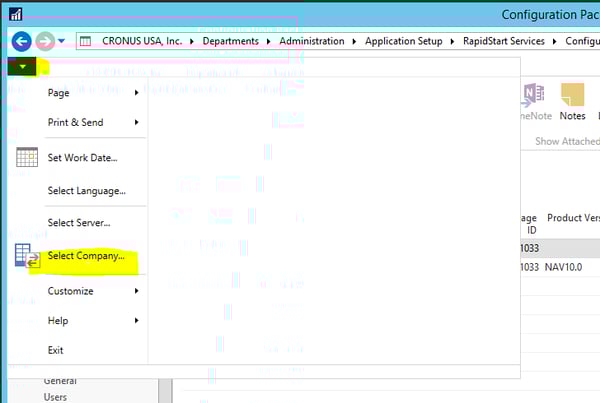Select CRONUS USA, Inc. in breadcrumb
600x403 pixels.
click(142, 41)
